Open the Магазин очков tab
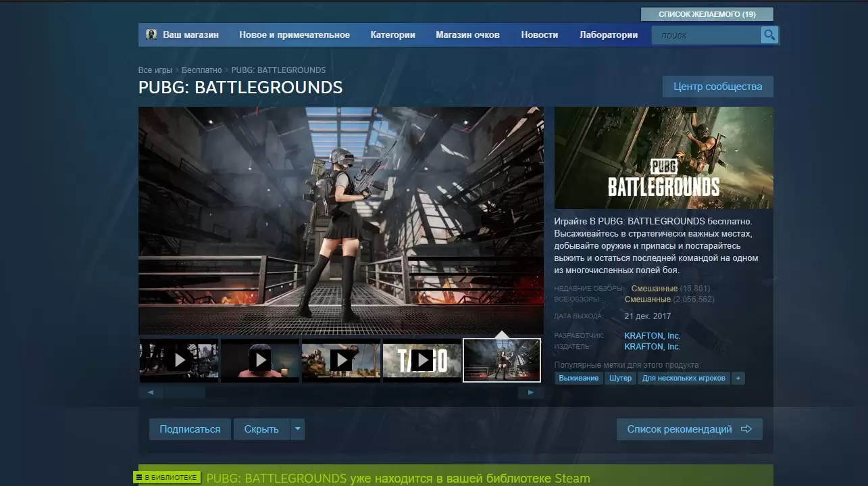 click(467, 34)
